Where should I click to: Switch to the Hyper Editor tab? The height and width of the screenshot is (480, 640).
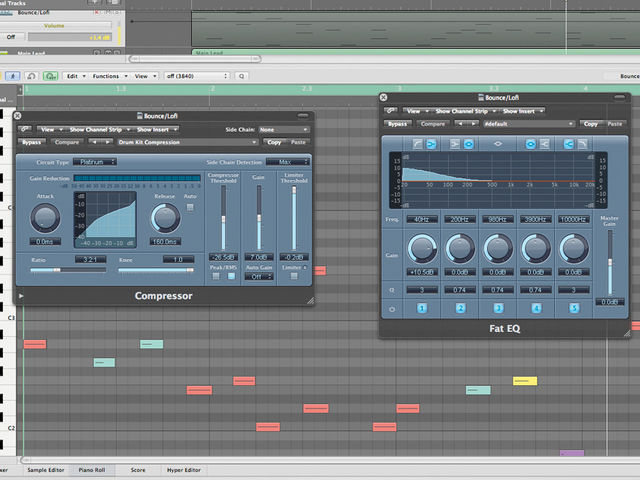pos(184,470)
